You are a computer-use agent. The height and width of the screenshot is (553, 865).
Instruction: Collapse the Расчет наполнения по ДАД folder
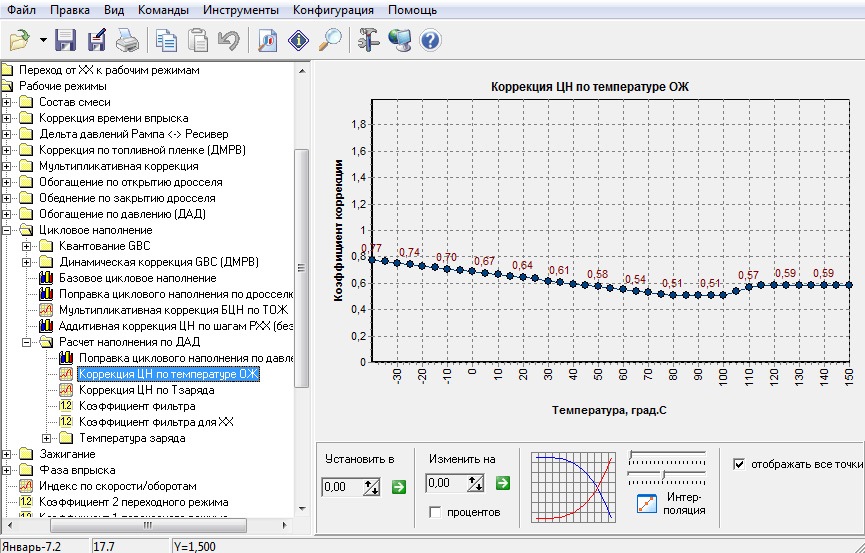click(x=26, y=342)
